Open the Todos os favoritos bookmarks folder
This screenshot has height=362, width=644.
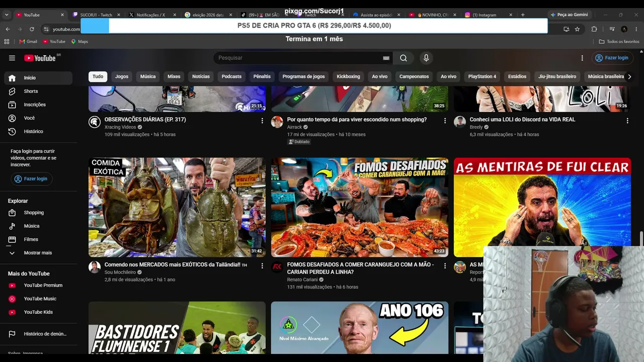click(x=619, y=41)
